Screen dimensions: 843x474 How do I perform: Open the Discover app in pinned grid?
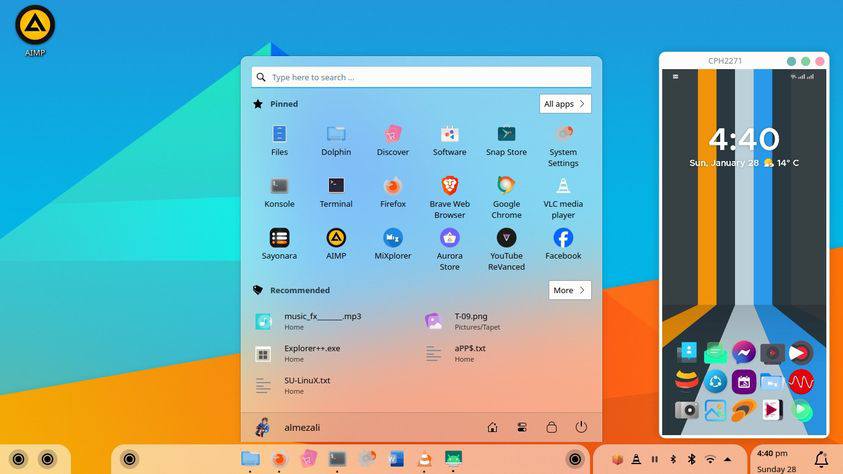(392, 140)
